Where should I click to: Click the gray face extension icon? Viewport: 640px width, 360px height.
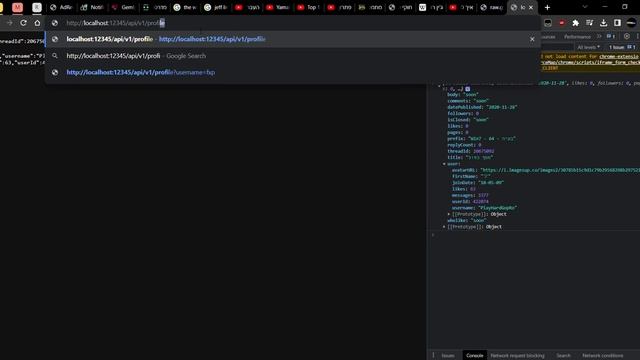[548, 23]
